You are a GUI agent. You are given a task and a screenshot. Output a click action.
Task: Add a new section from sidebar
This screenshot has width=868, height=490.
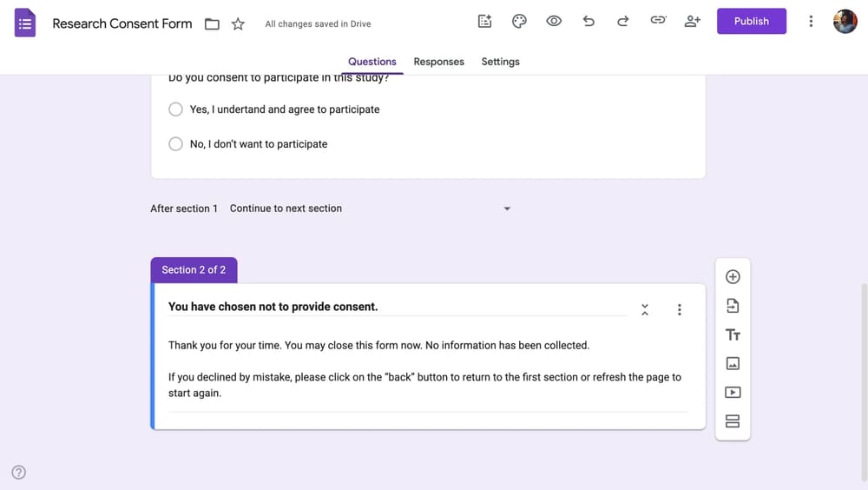click(733, 421)
